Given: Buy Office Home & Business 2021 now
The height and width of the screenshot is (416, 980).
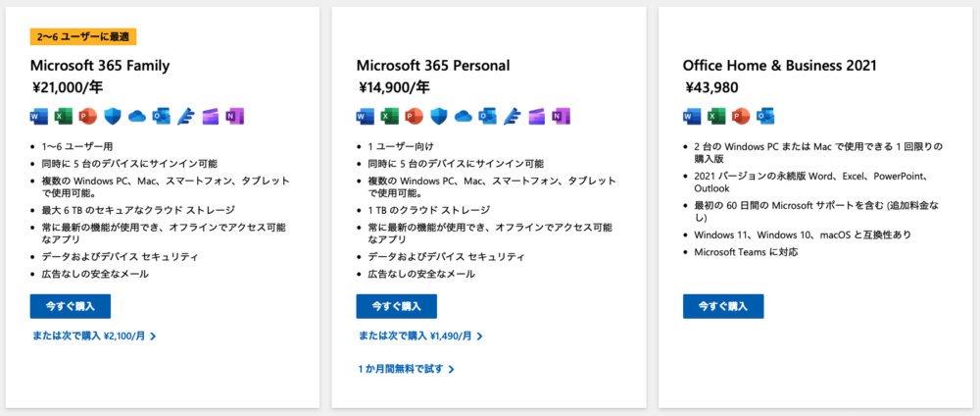Looking at the screenshot, I should (x=723, y=306).
